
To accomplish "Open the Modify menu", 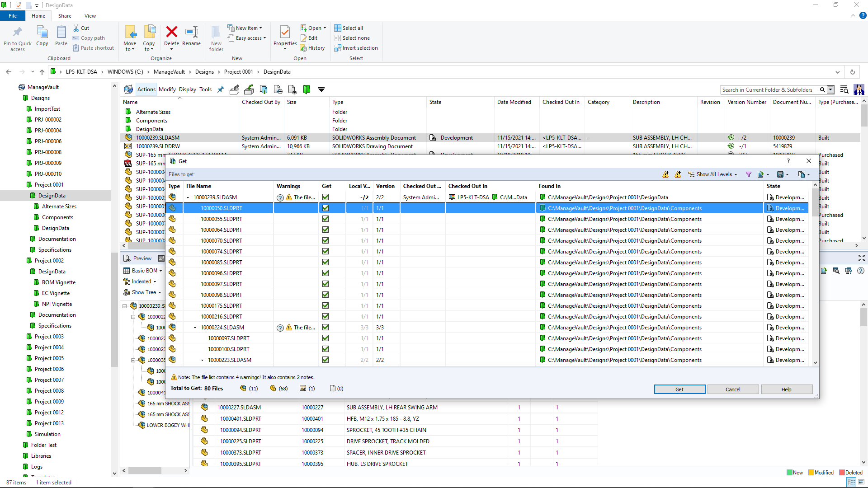I will click(167, 89).
